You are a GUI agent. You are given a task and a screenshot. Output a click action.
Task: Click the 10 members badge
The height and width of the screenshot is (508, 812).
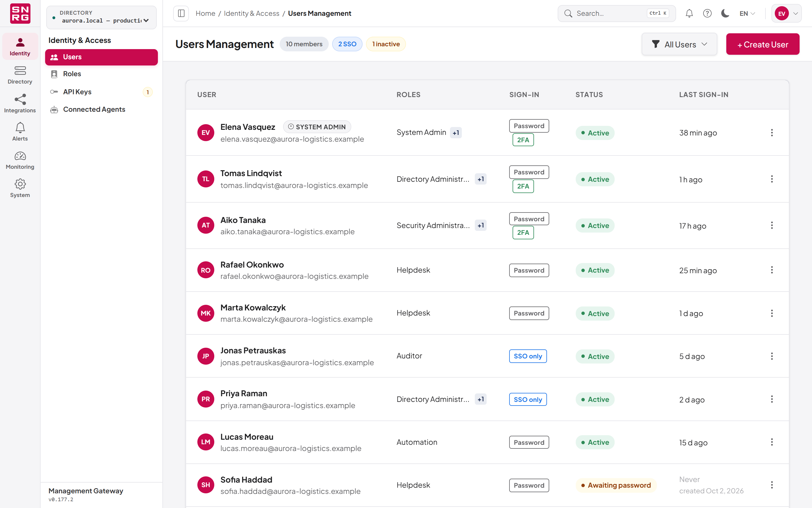pos(304,44)
